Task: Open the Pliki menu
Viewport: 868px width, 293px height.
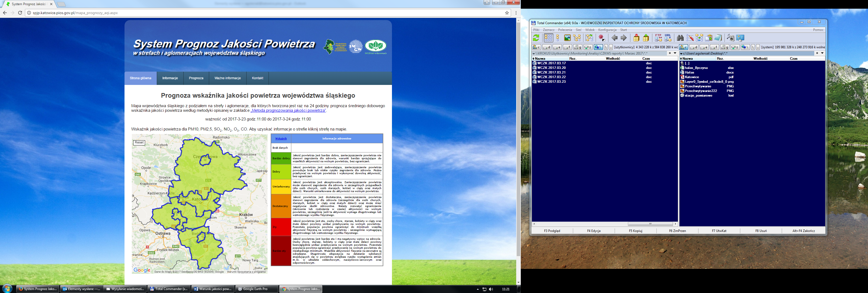Action: pyautogui.click(x=536, y=30)
